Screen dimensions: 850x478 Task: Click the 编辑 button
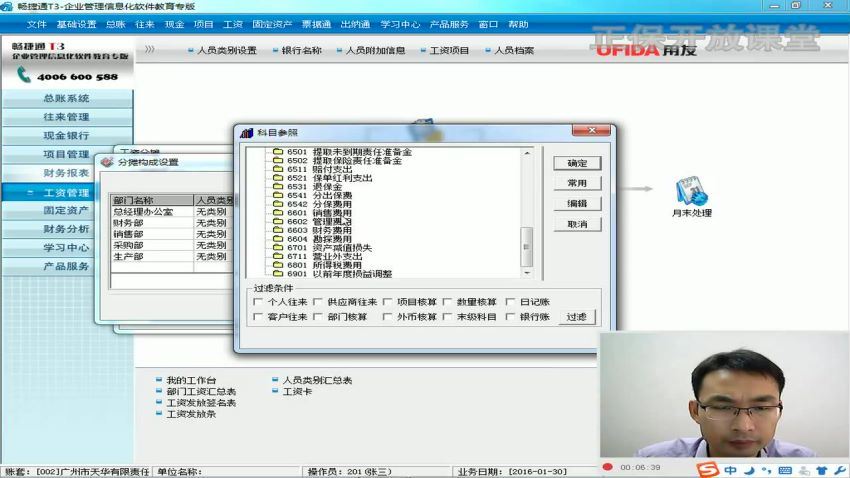(x=577, y=203)
